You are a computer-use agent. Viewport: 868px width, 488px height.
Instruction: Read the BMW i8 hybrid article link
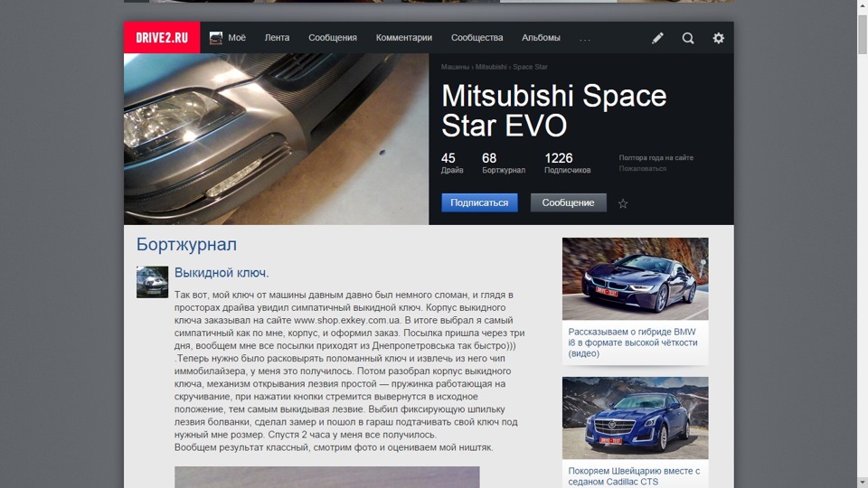(x=633, y=343)
